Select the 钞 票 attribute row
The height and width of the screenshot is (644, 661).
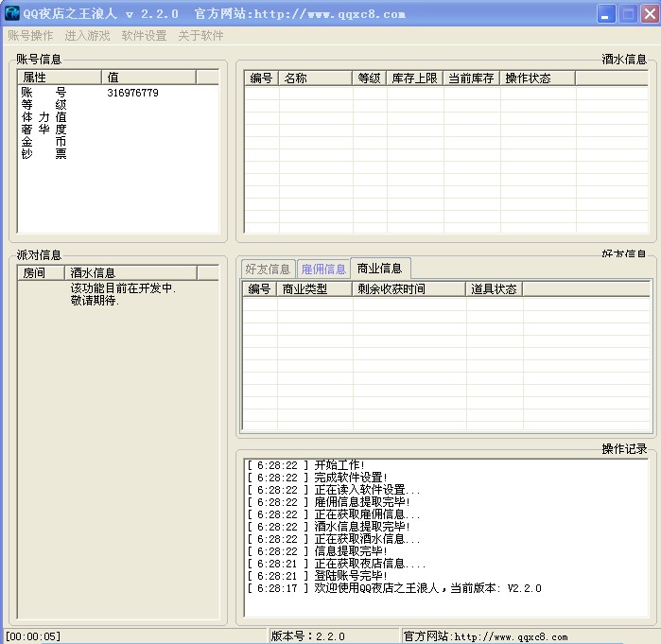click(43, 153)
